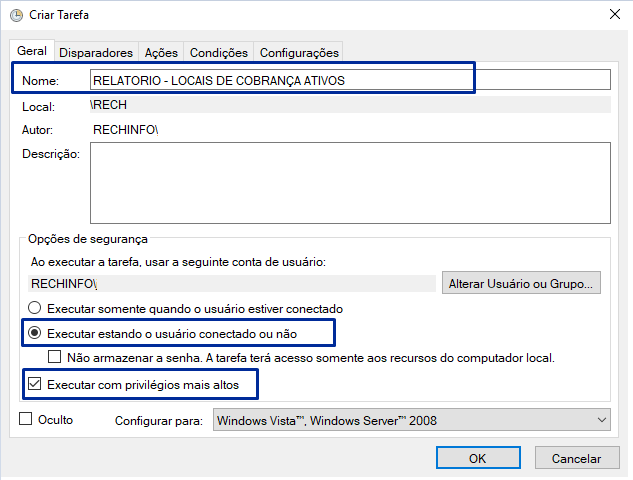This screenshot has height=480, width=633.
Task: Click the RECHINFO user account field
Action: (230, 283)
